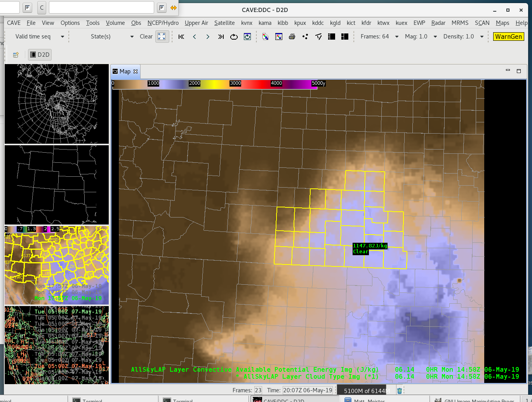Click the trash can memory icon

[x=400, y=391]
